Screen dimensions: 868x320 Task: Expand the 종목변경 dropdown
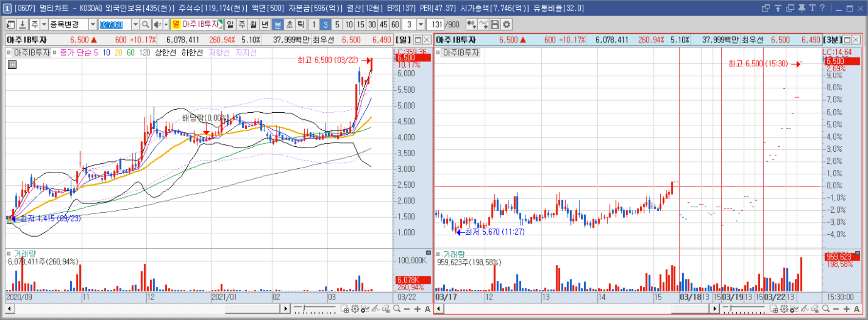tap(93, 24)
